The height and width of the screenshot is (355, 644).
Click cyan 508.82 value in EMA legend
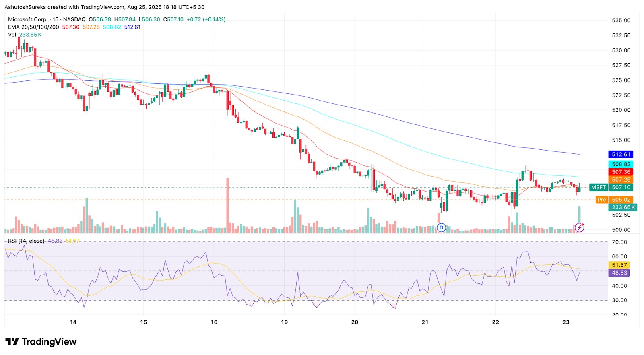112,27
